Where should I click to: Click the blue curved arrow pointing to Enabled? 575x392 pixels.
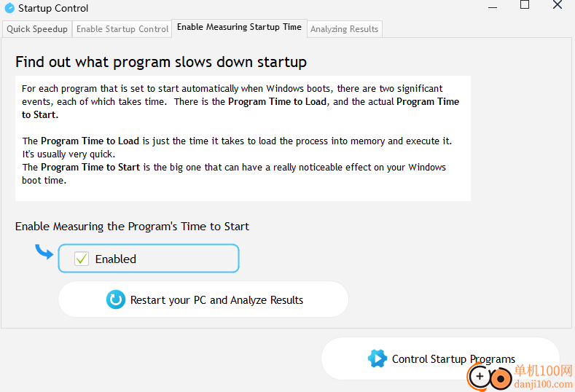coord(44,251)
